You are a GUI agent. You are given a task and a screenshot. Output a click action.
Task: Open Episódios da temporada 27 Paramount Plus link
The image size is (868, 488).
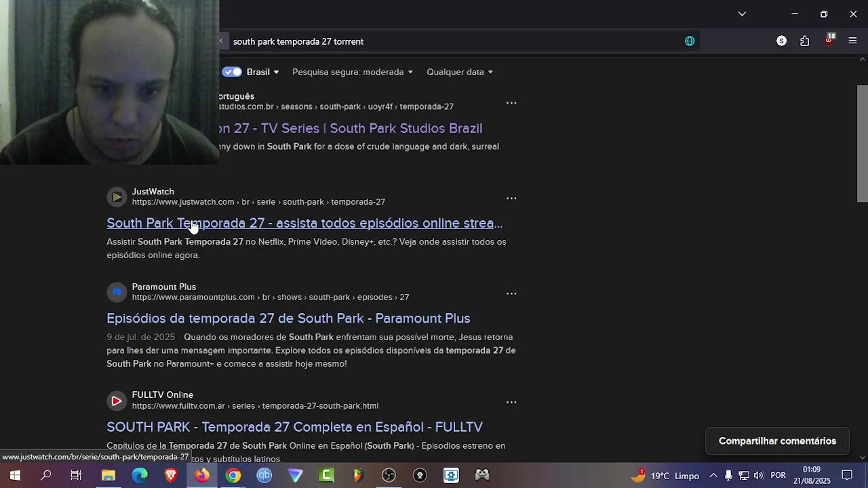288,319
